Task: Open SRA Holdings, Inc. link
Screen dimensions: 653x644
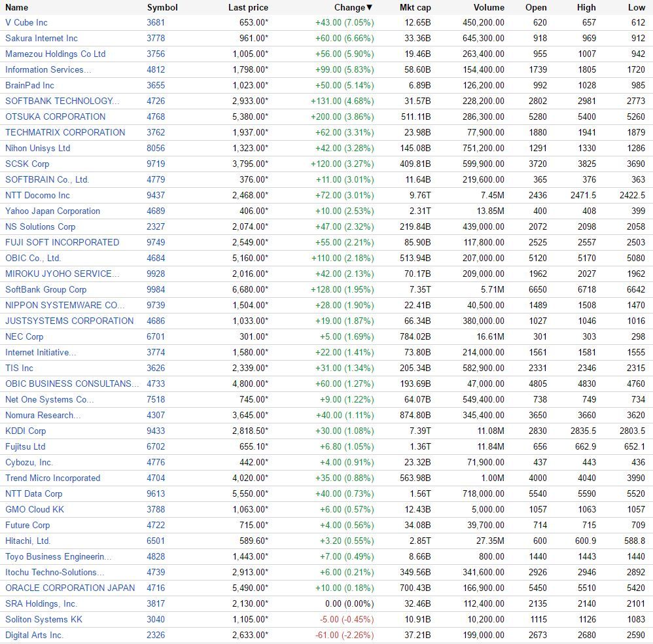Action: click(41, 603)
